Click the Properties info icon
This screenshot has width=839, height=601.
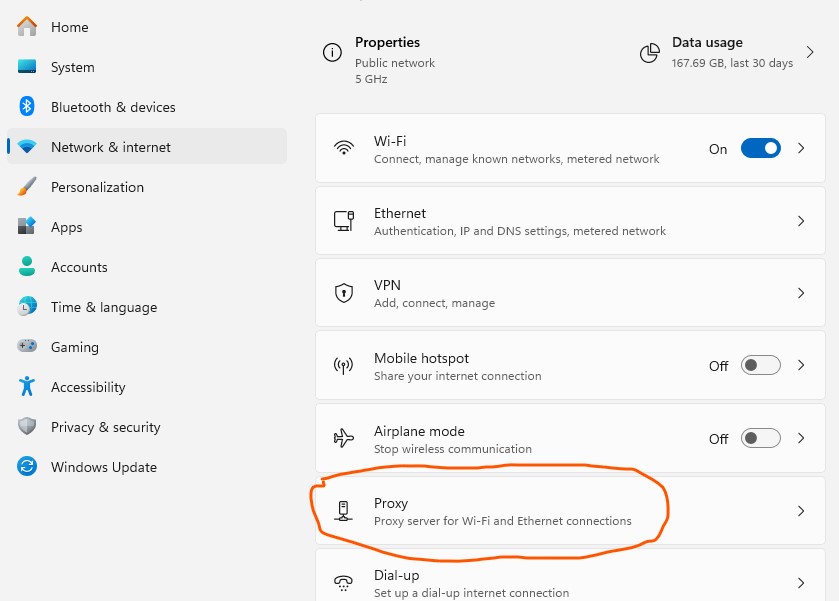point(332,52)
